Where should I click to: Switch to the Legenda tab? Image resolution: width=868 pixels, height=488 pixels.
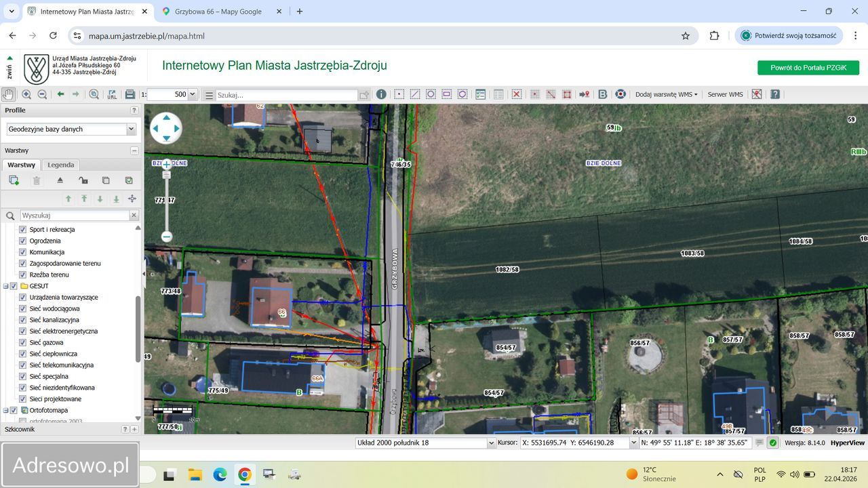[60, 165]
